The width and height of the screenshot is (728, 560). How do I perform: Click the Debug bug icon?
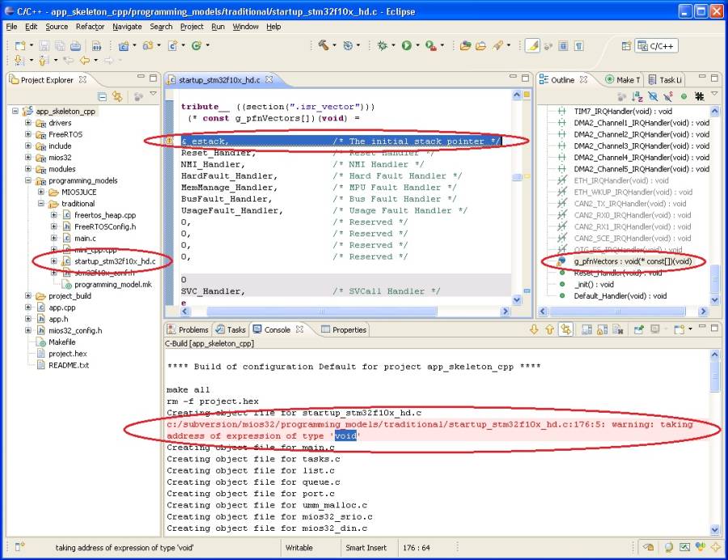point(382,46)
